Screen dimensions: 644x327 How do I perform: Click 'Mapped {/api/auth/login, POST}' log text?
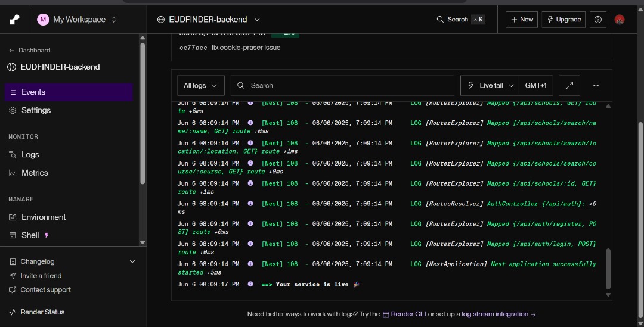pos(541,244)
